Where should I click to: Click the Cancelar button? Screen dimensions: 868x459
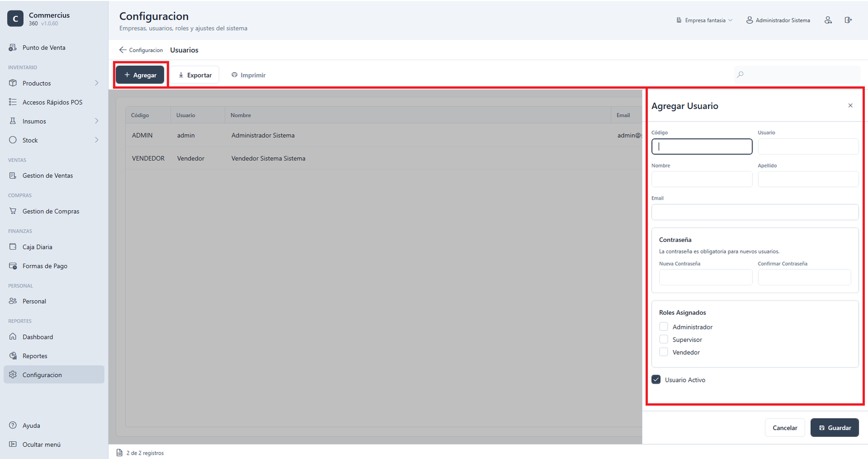coord(785,428)
